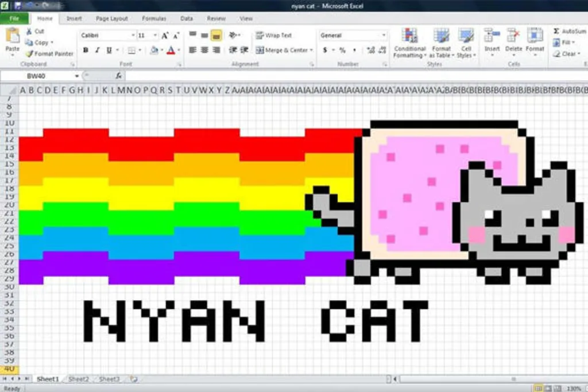Screen dimensions: 588x392
Task: Toggle highlighted Bottom Align button
Action: click(x=216, y=35)
